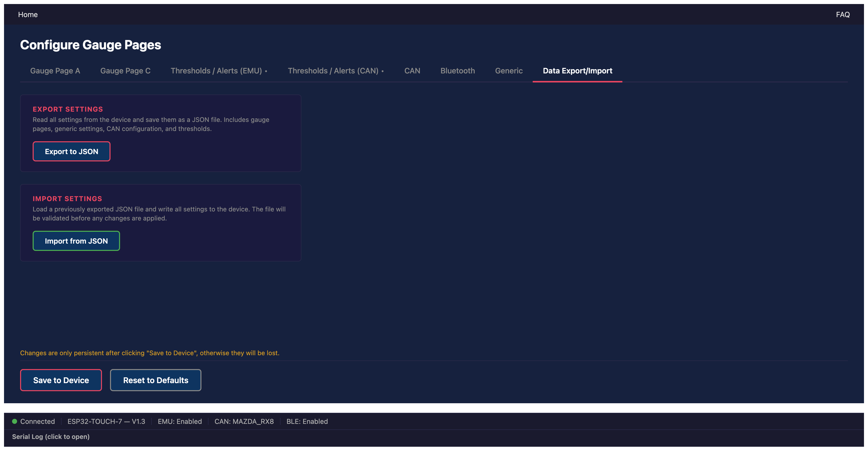Open Thresholds / Alerts (CAN) tab
Viewport: 868px width, 451px height.
point(336,71)
